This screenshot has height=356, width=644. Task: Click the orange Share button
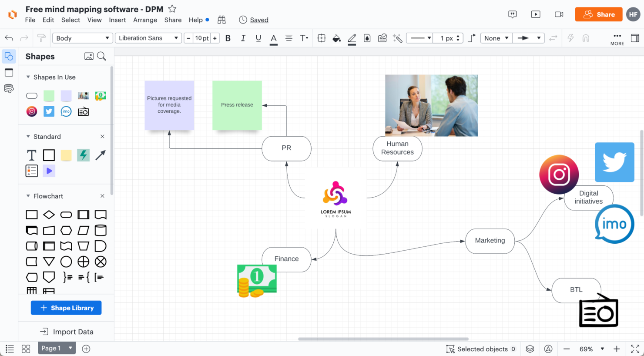point(598,14)
